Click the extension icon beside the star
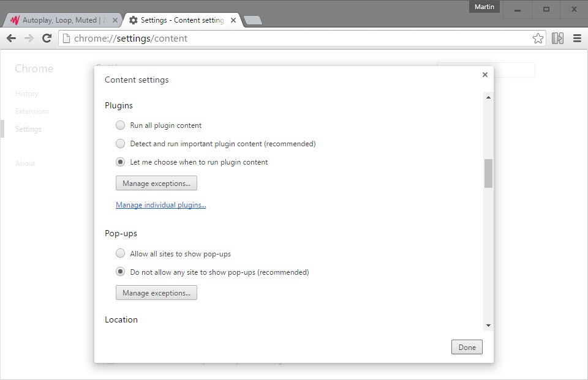The width and height of the screenshot is (588, 380). pyautogui.click(x=557, y=39)
